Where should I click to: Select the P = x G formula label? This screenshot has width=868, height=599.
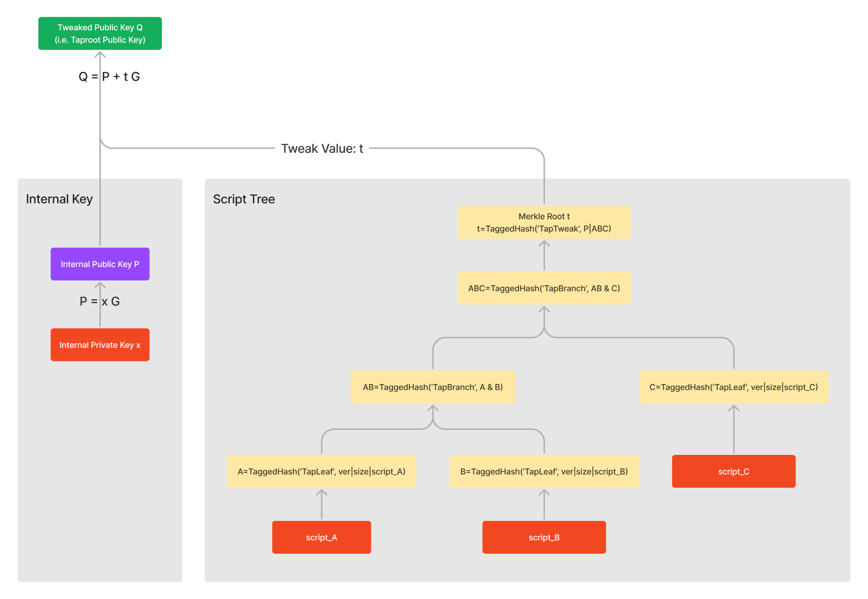click(100, 301)
